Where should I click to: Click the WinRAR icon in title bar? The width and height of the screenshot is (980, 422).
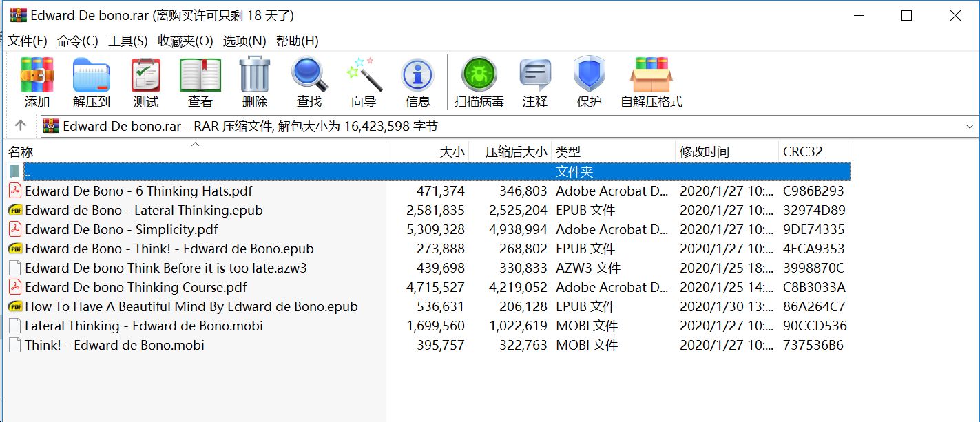(x=19, y=15)
